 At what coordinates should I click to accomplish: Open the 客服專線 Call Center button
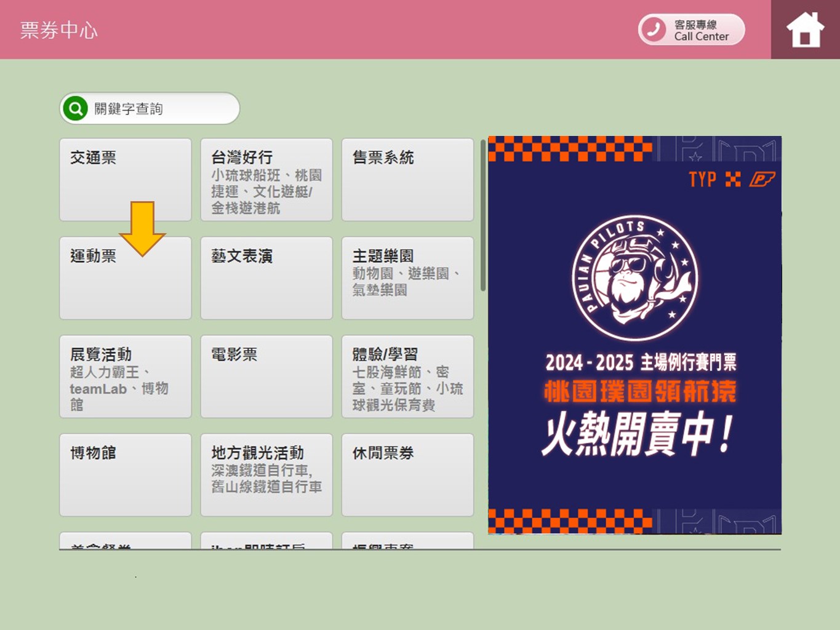click(x=692, y=30)
